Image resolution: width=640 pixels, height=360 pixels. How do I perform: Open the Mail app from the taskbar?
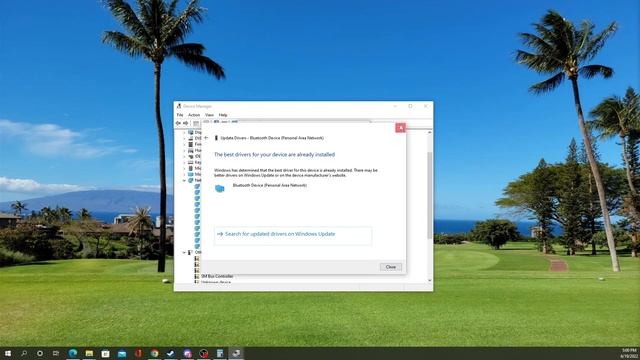(x=122, y=353)
